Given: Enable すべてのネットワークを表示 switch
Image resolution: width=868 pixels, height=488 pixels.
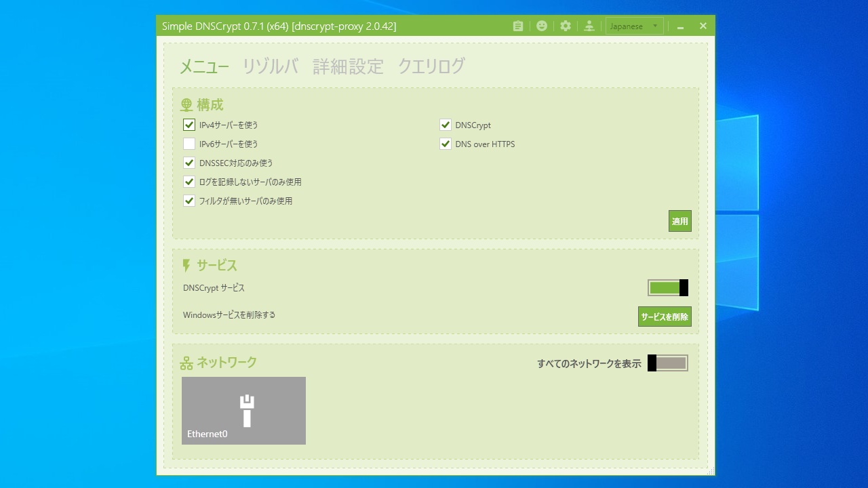Looking at the screenshot, I should [668, 363].
